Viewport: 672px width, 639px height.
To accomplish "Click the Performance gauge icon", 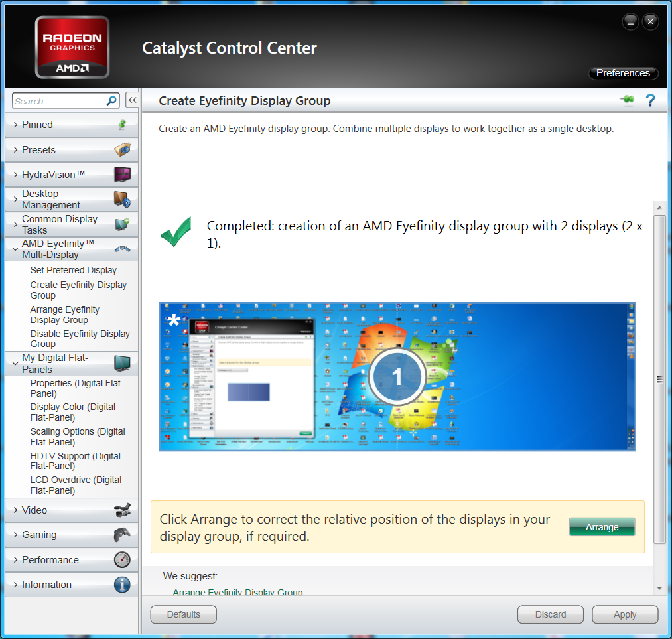I will click(122, 560).
